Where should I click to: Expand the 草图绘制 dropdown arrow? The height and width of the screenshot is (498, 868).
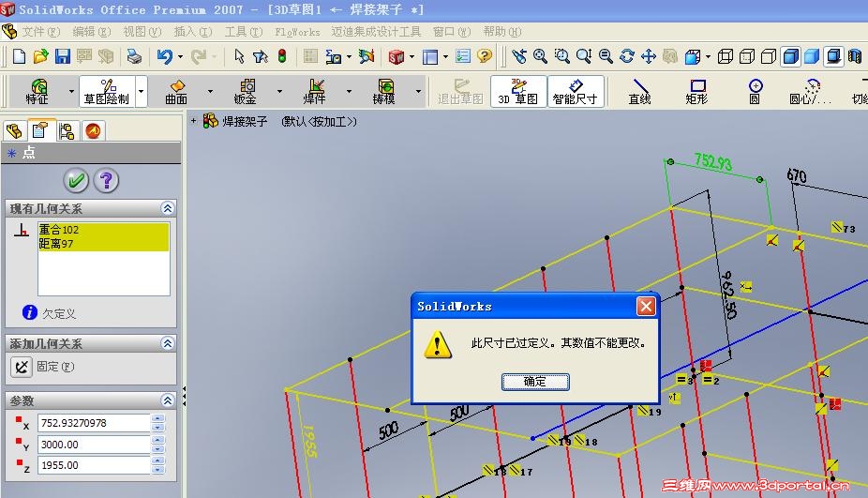point(142,91)
